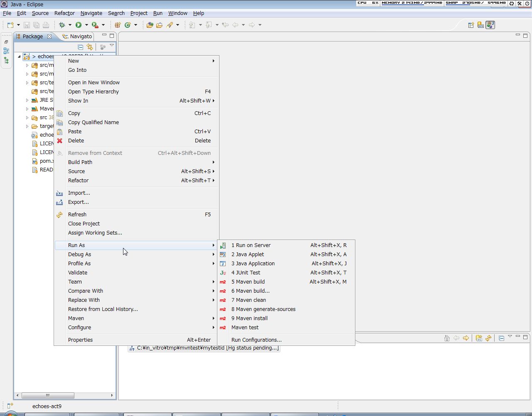Select '4 JUnit Test' in Run As submenu
532x416 pixels.
tap(286, 273)
